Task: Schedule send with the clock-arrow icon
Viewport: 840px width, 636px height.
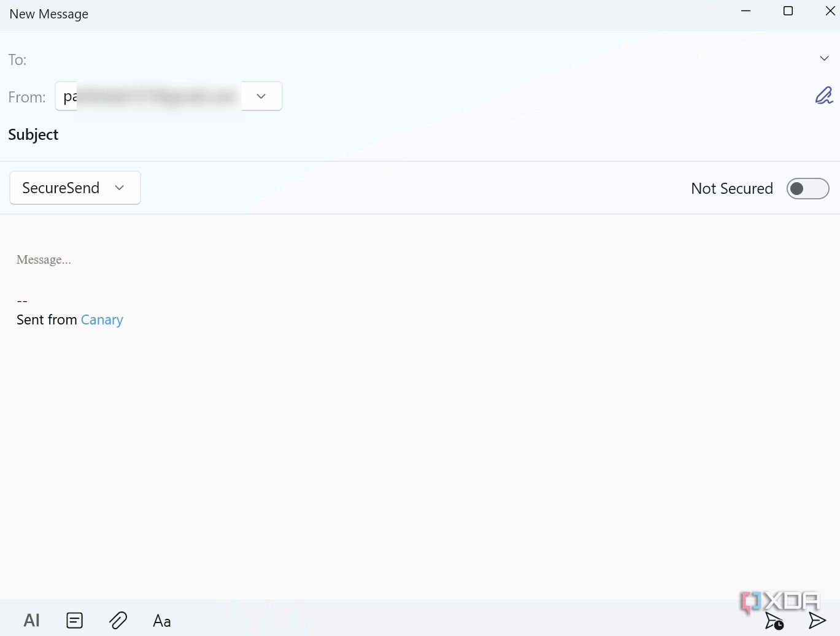Action: [774, 621]
